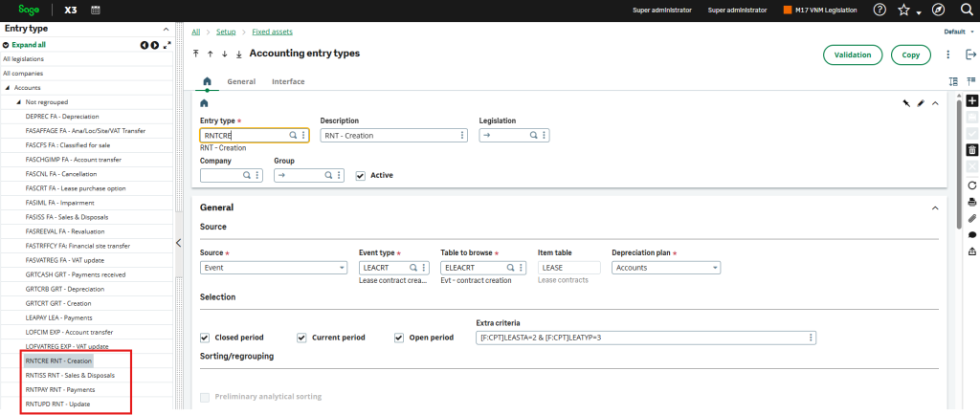Collapse the General section chevron
This screenshot has width=980, height=415.
934,207
